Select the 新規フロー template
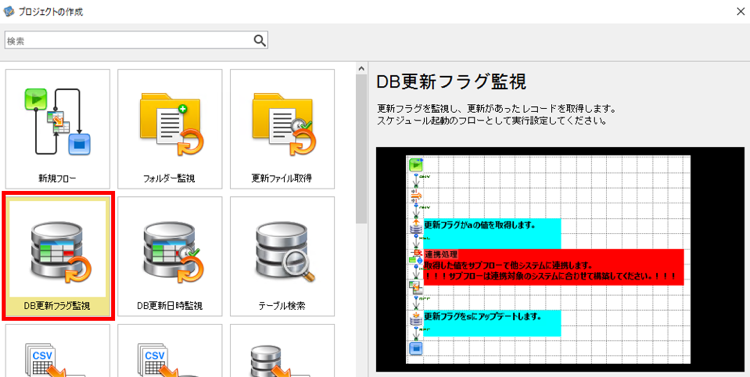The width and height of the screenshot is (750, 377). coord(57,129)
